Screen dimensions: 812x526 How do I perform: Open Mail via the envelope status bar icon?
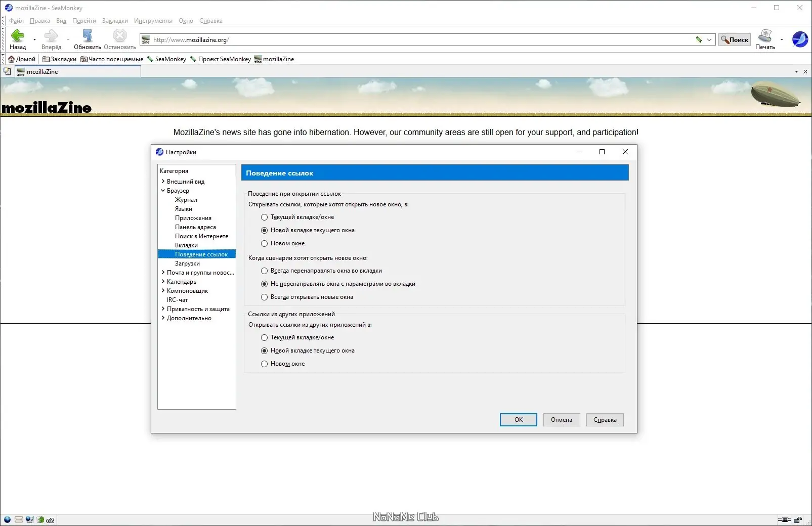19,519
